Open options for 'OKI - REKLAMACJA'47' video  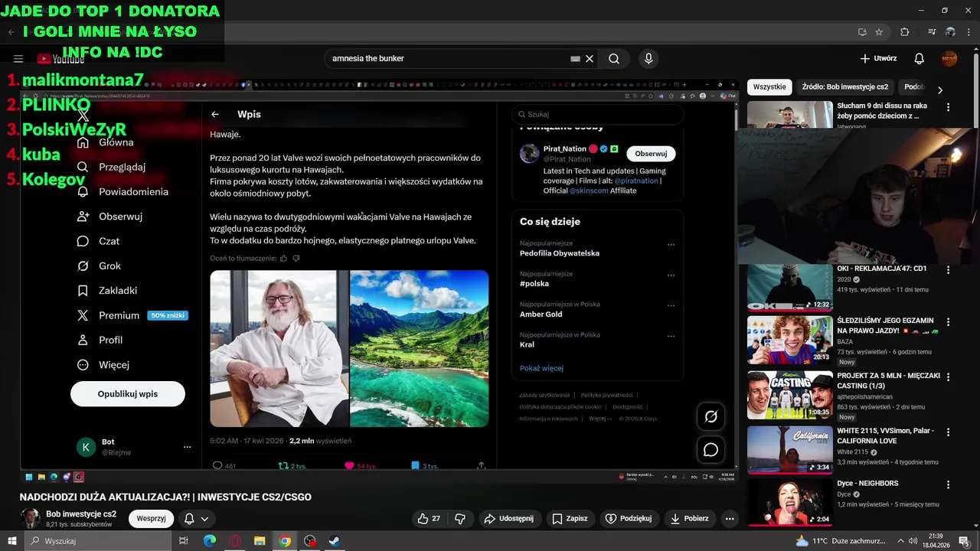pos(948,270)
